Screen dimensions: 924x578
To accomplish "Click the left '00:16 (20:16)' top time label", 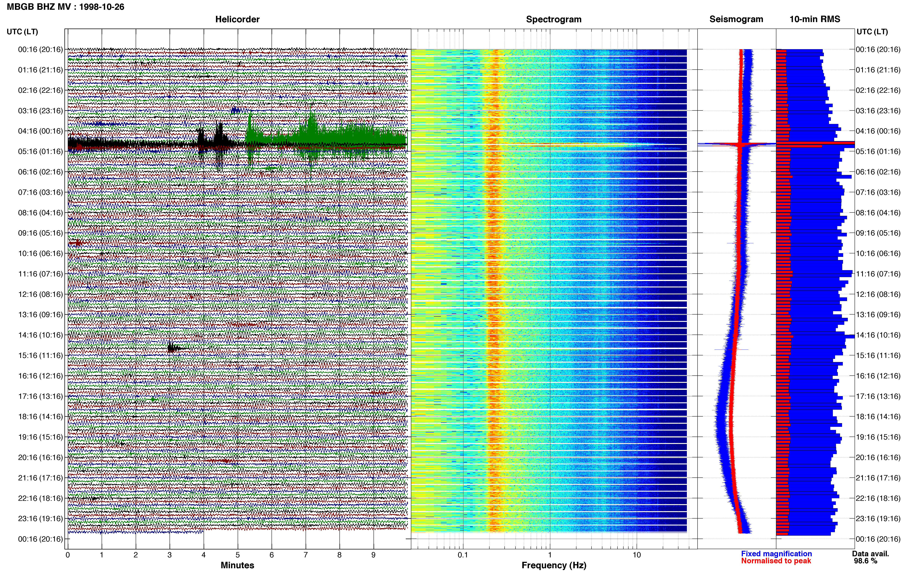I will tap(40, 49).
